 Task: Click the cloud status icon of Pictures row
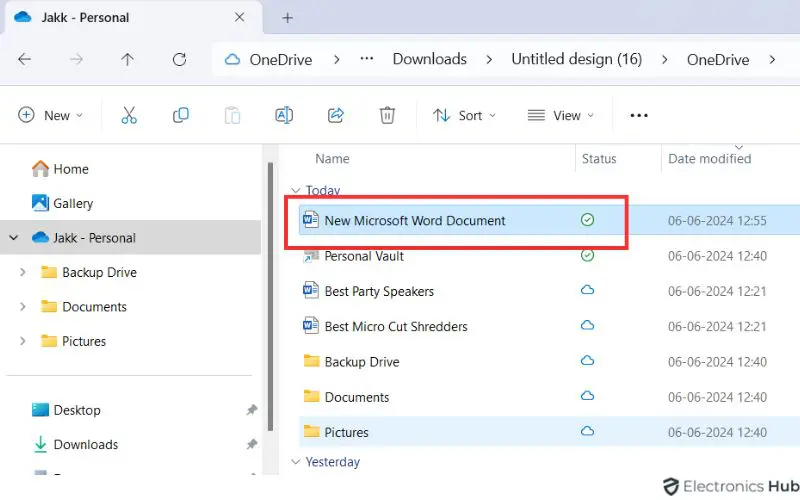coord(587,432)
